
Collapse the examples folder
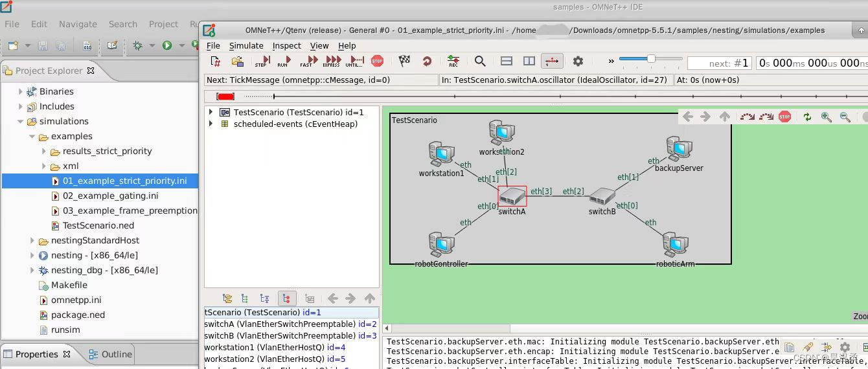[x=32, y=137]
